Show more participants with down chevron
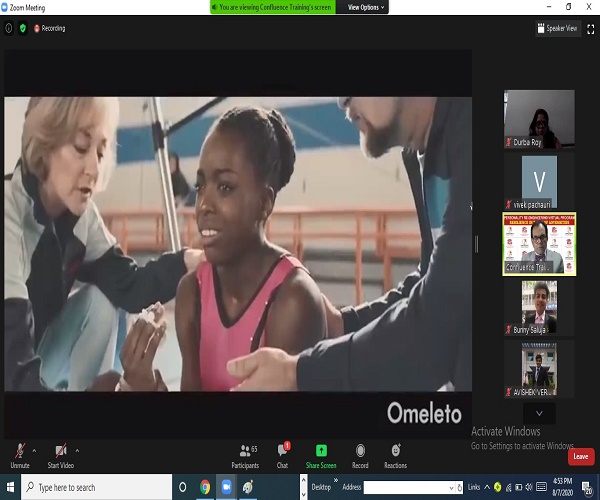 (x=539, y=414)
